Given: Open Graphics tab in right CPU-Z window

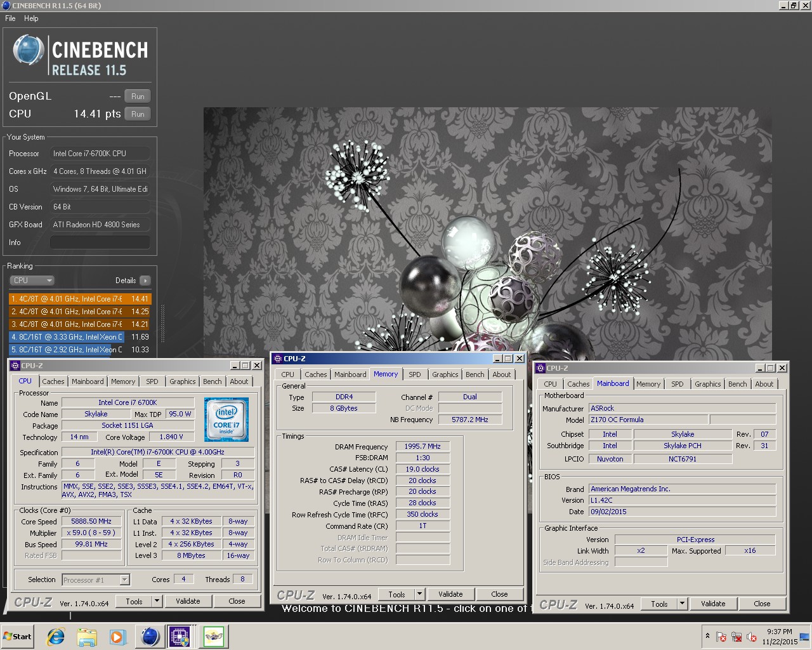Looking at the screenshot, I should (708, 384).
